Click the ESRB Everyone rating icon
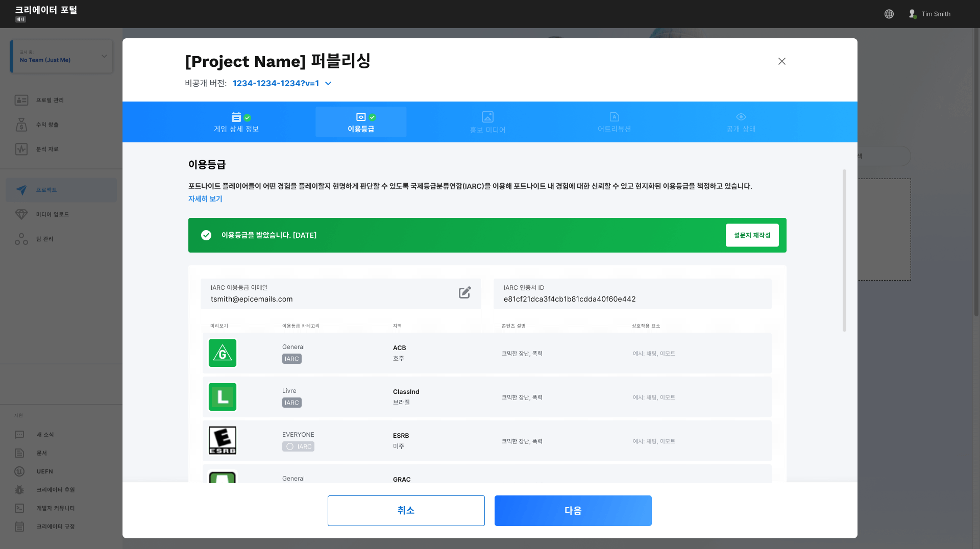 (223, 440)
